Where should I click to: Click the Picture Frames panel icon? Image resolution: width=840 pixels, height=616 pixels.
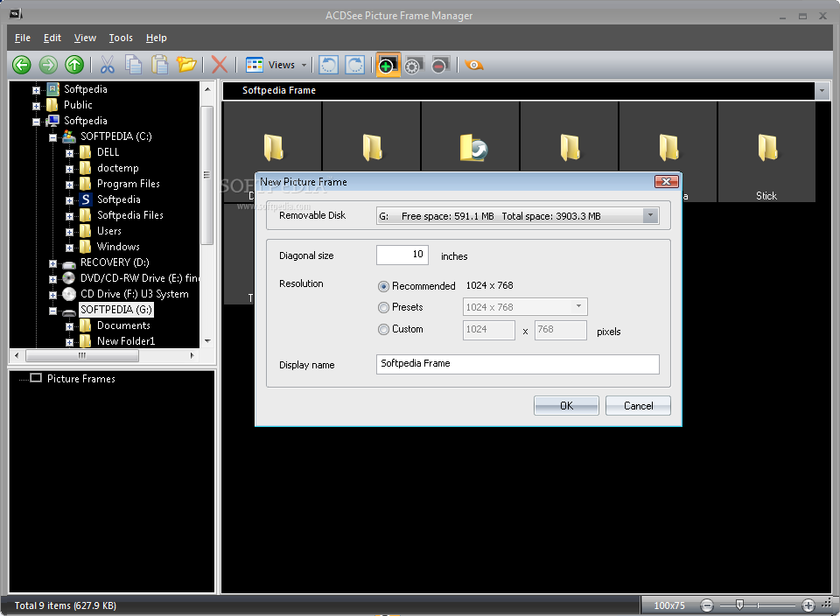click(x=36, y=378)
